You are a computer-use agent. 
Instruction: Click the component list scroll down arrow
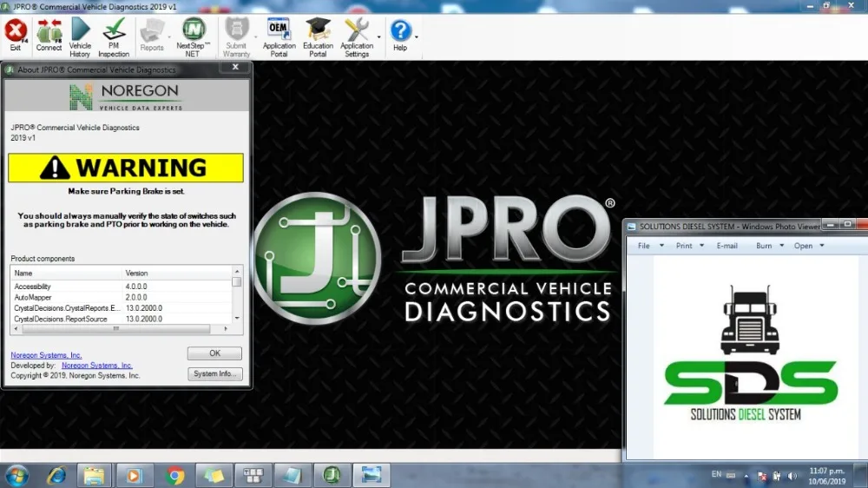pos(237,318)
